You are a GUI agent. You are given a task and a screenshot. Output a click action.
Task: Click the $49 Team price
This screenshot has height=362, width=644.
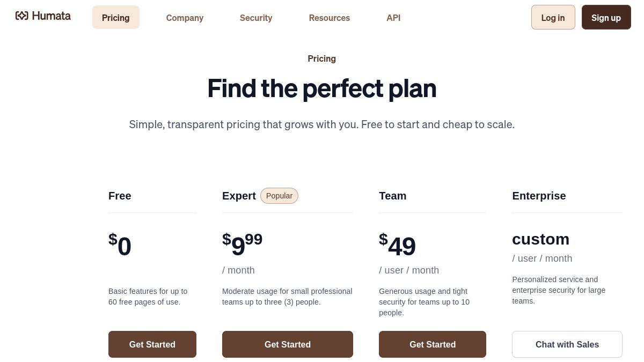coord(398,246)
